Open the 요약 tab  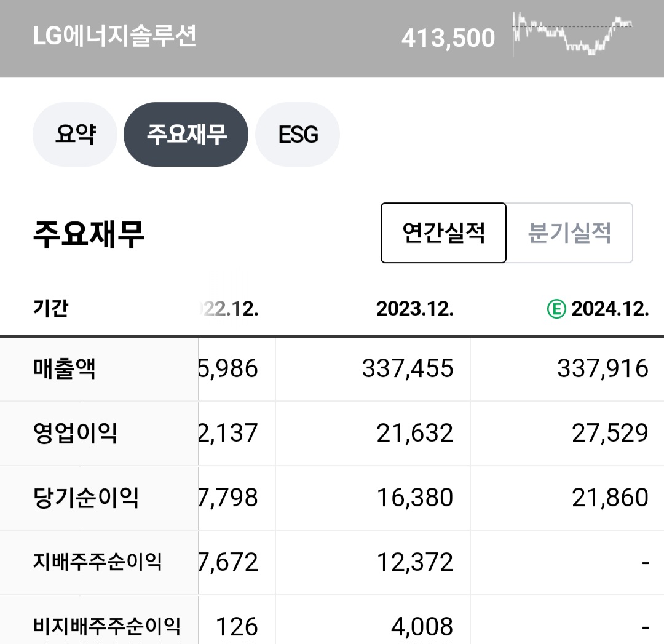tap(75, 134)
